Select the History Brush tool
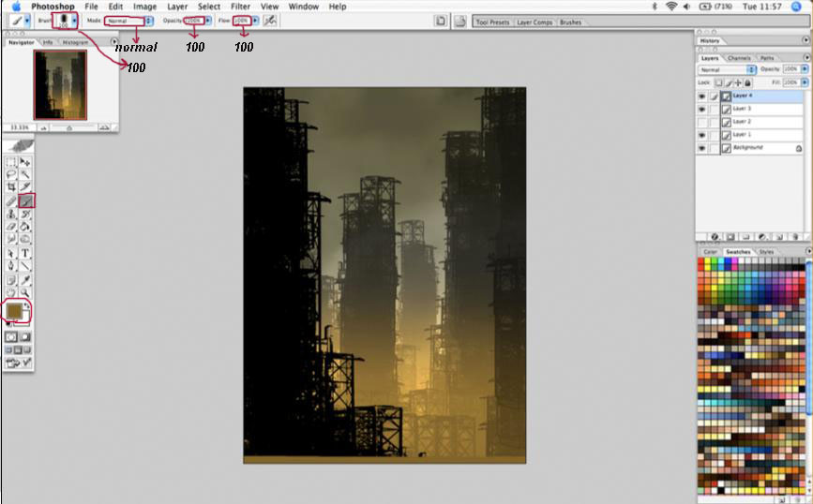Viewport: 813px width, 504px height. [x=25, y=214]
